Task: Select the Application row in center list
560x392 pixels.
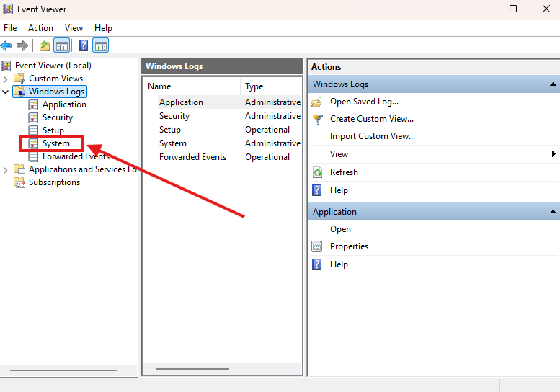Action: 230,102
